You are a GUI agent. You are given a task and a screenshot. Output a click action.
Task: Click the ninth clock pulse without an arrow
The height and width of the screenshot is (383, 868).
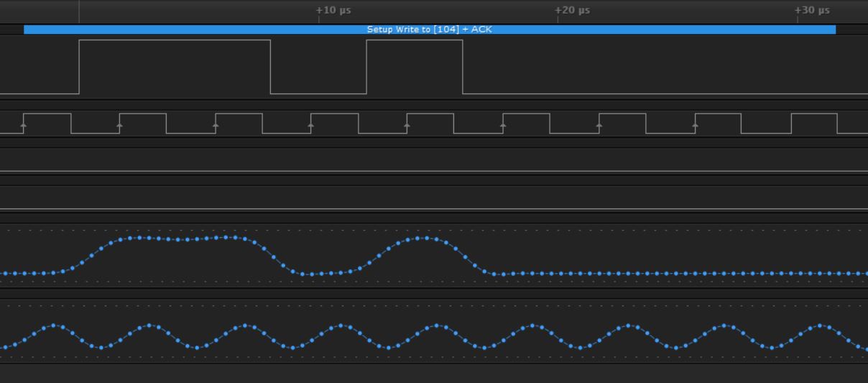[x=814, y=114]
